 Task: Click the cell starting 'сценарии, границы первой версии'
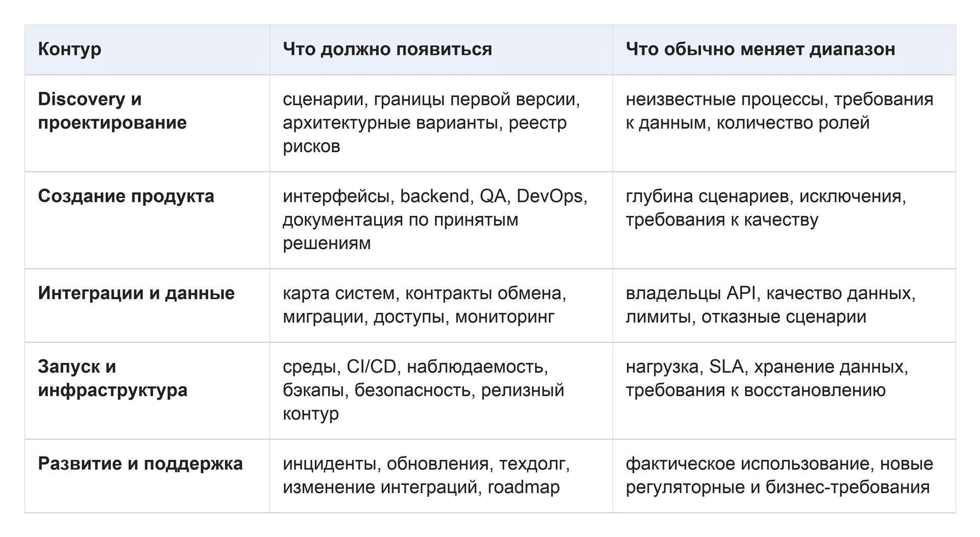click(441, 124)
